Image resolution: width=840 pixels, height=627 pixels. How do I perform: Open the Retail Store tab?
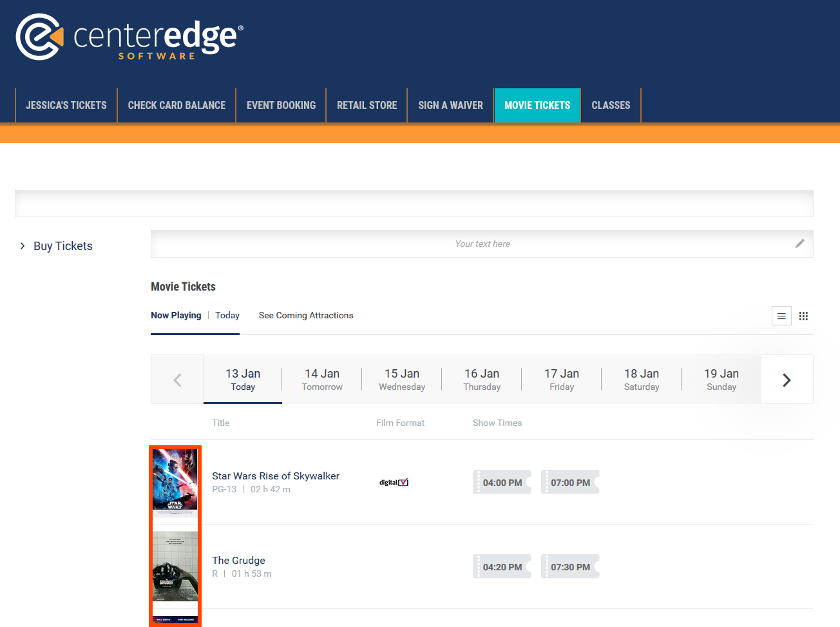[x=367, y=105]
